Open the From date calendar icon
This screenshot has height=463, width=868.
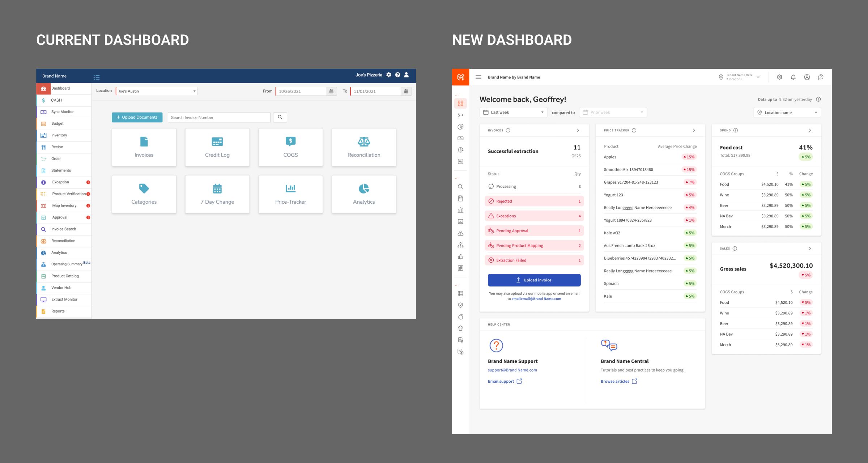[x=331, y=91]
